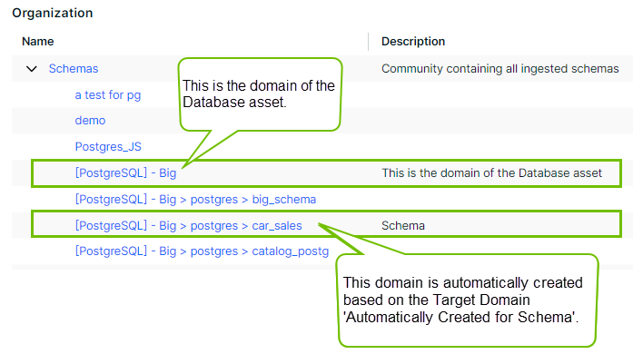Click the Database asset description in the table row
The height and width of the screenshot is (364, 633).
[491, 172]
